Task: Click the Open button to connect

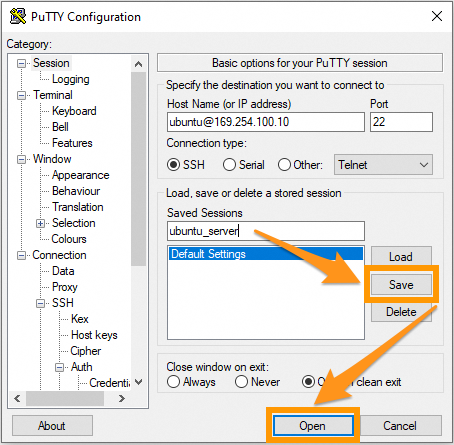Action: coord(313,426)
